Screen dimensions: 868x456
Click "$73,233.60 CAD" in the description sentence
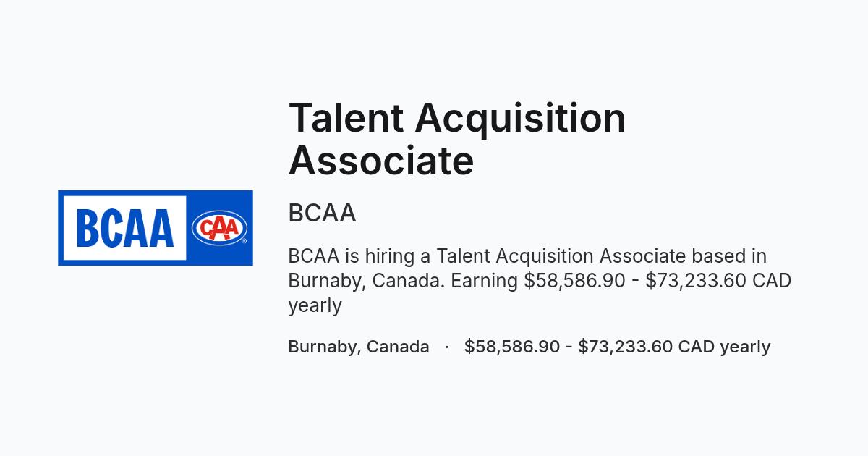718,281
